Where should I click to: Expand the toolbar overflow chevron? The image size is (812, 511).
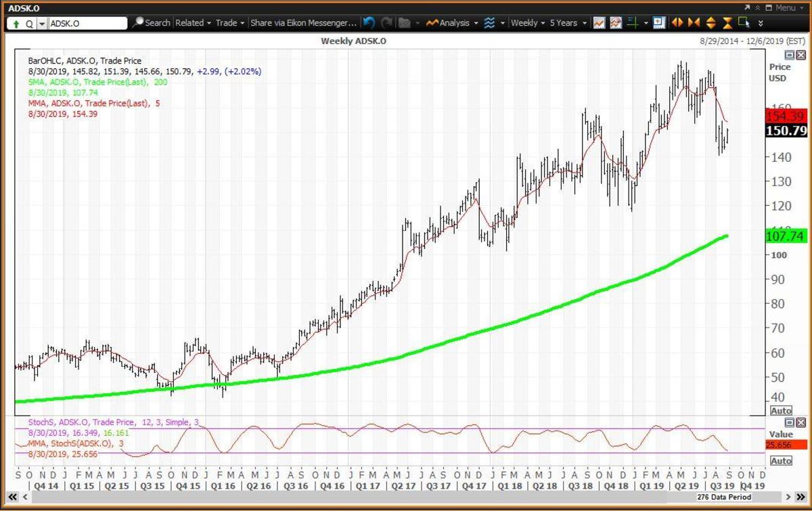(x=761, y=23)
